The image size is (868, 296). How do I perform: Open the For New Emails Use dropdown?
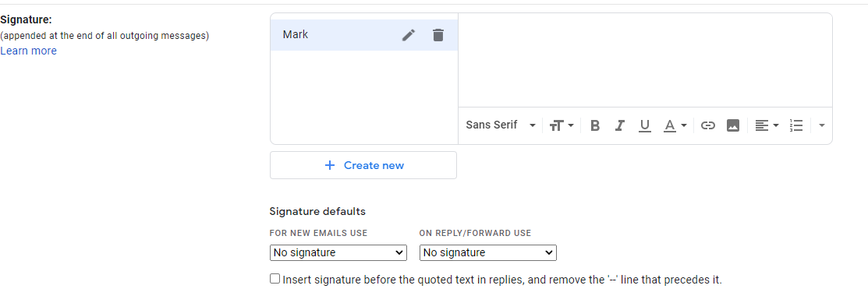338,253
